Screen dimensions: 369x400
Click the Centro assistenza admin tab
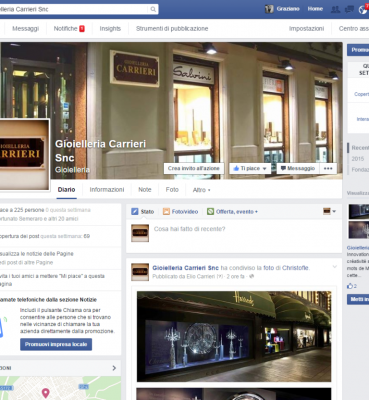[354, 29]
